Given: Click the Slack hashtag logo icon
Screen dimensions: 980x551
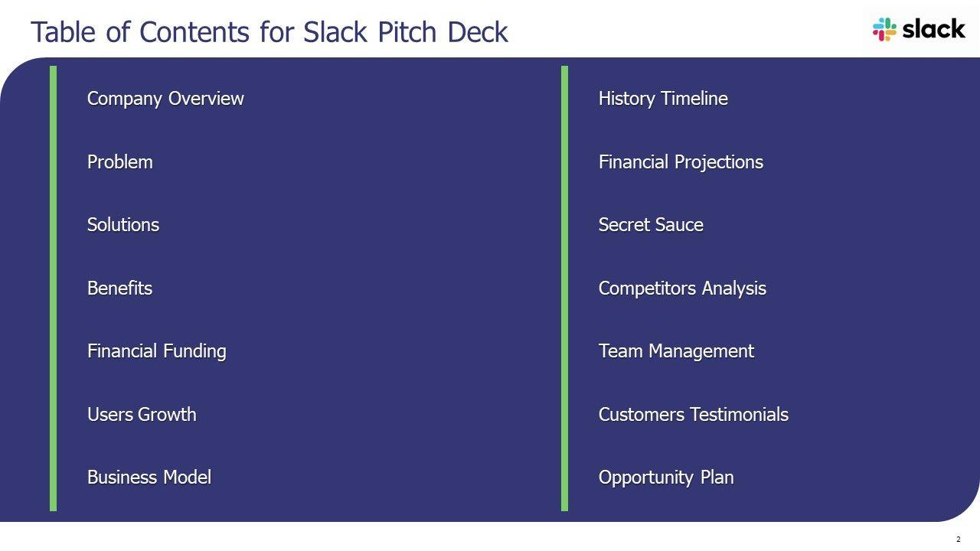Looking at the screenshot, I should coord(884,29).
